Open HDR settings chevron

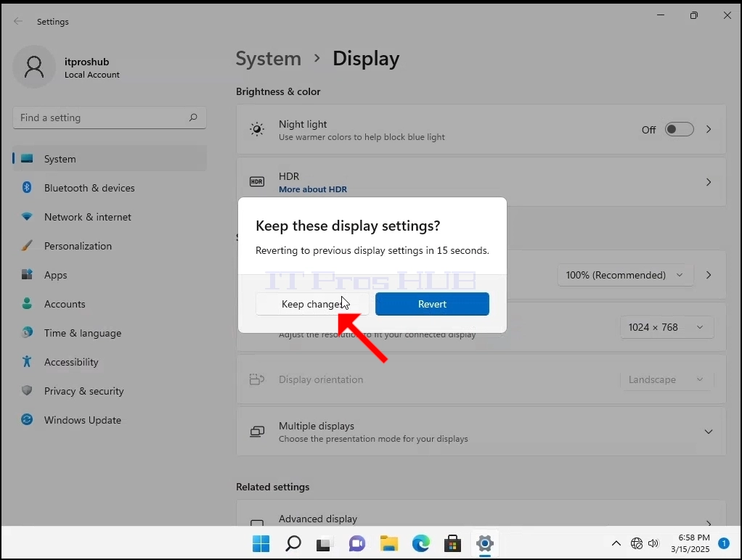click(709, 182)
